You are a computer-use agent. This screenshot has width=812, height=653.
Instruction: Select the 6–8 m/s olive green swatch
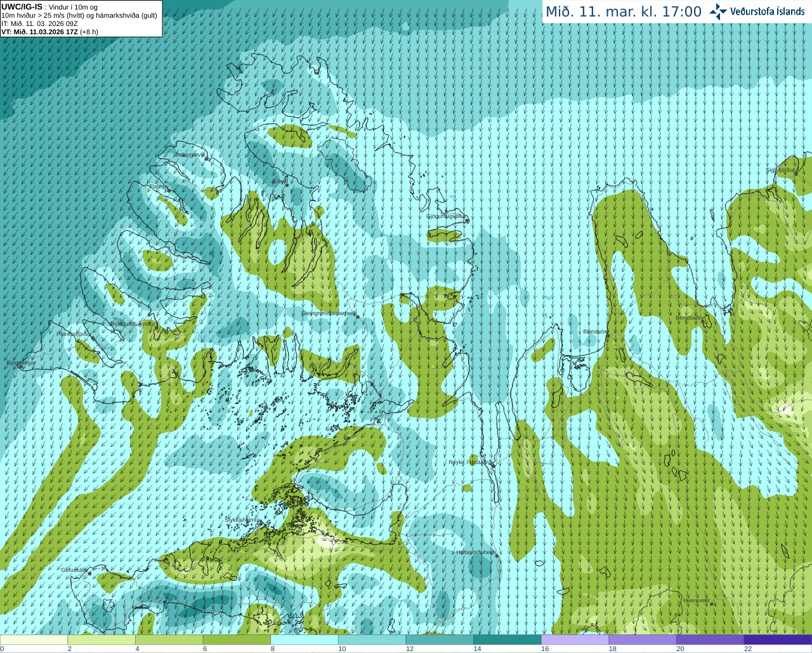tap(237, 640)
